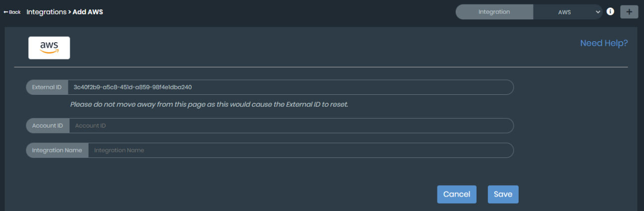
Task: Click the Back arrow link
Action: click(12, 12)
